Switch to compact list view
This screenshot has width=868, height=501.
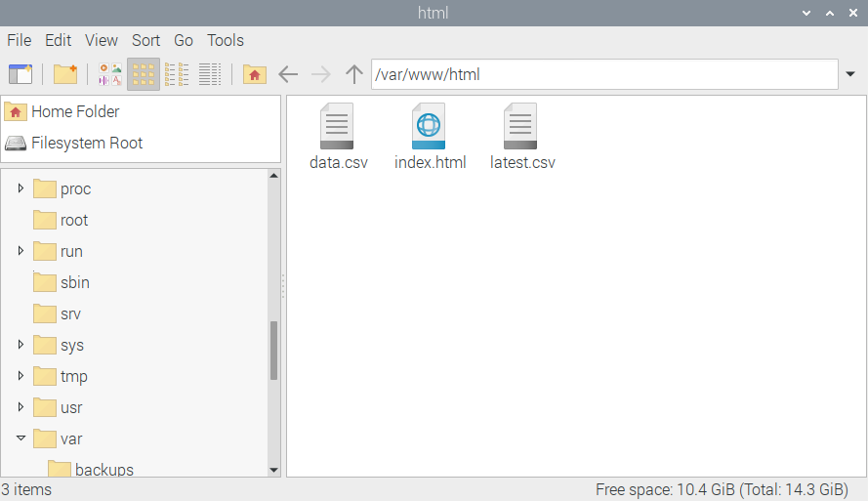tap(177, 74)
